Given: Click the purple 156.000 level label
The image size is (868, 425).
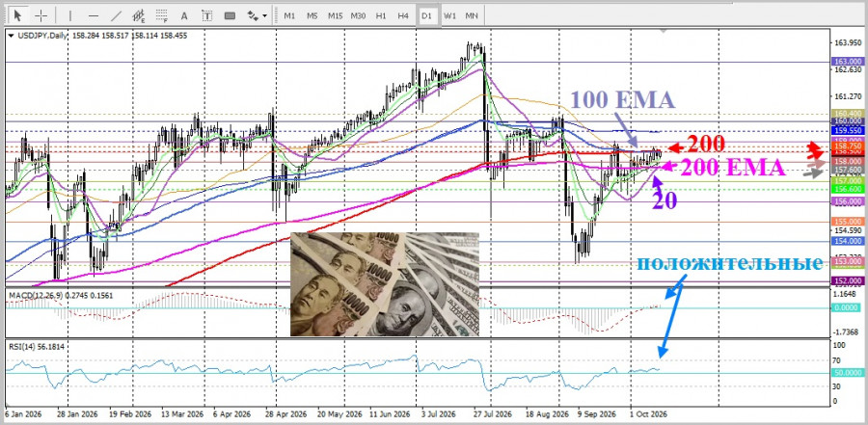Looking at the screenshot, I should point(848,202).
